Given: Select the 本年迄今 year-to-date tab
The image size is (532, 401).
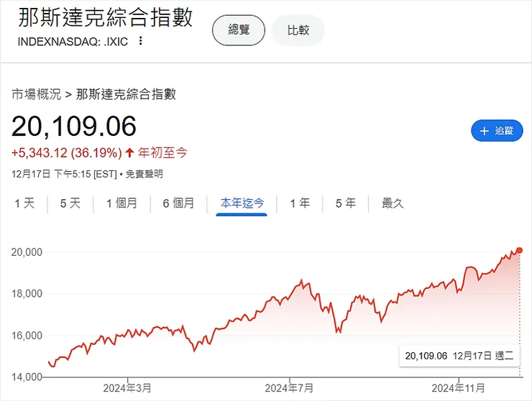Looking at the screenshot, I should pyautogui.click(x=242, y=204).
